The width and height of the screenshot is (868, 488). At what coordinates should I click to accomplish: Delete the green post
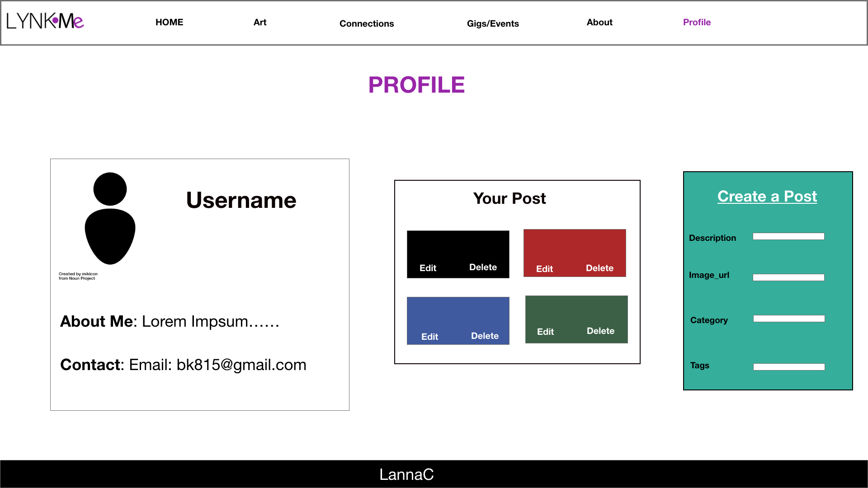(601, 331)
